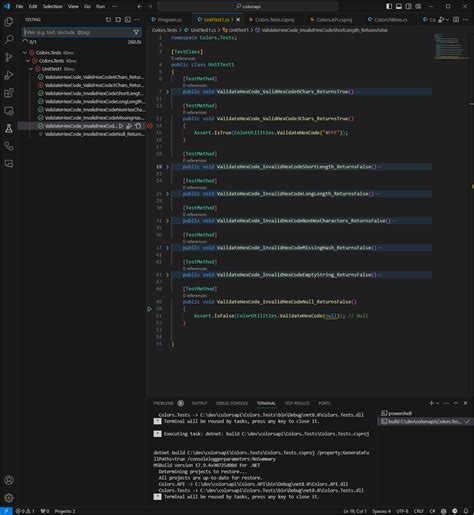Toggle the Primary Side Bar layout

[389, 6]
